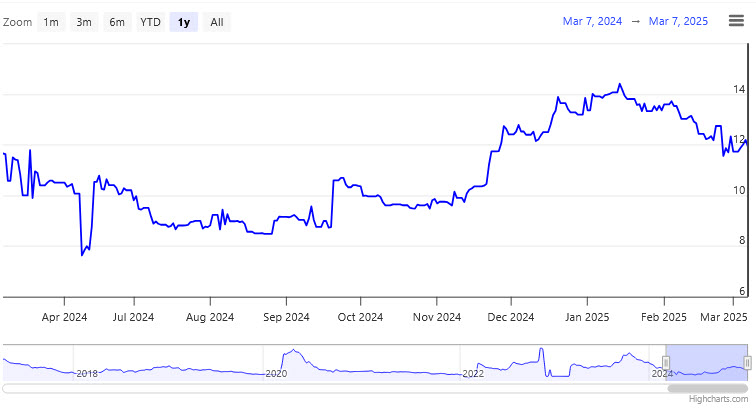This screenshot has height=408, width=756.
Task: Edit the start date Mar 7, 2024
Action: pos(592,21)
